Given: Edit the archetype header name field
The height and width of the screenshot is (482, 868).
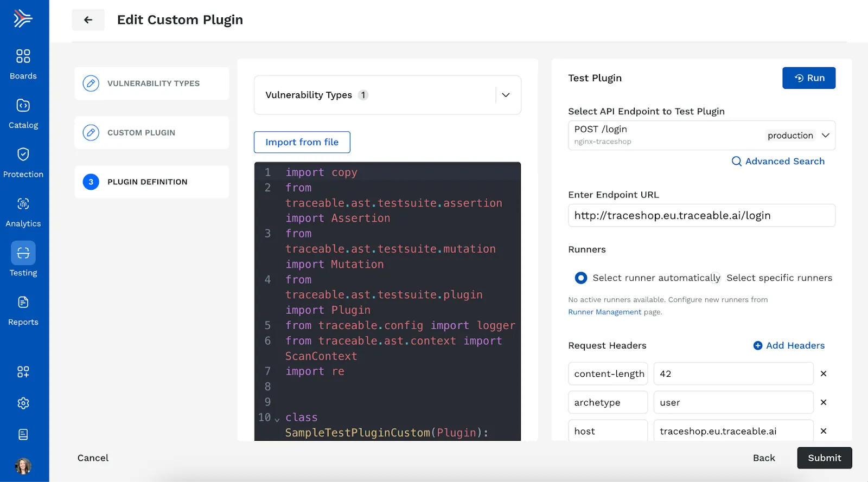Looking at the screenshot, I should (x=608, y=402).
